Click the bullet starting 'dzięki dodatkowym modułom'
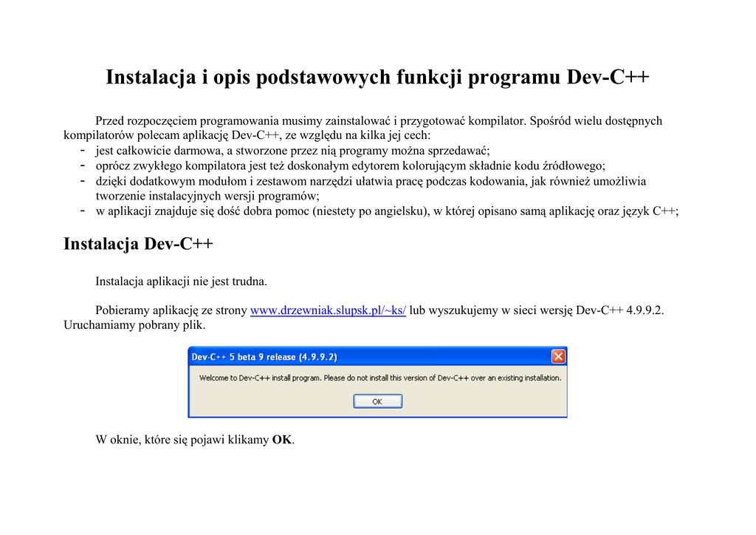756x535 pixels. [371, 181]
